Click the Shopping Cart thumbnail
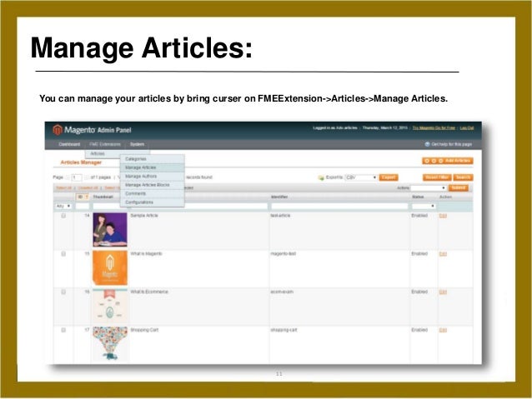This screenshot has height=399, width=532. (x=110, y=344)
